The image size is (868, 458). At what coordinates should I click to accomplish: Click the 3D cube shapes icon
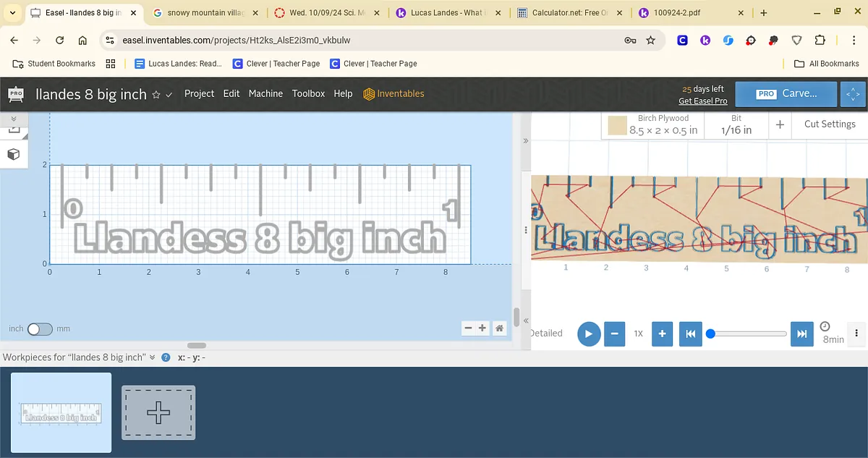coord(13,154)
